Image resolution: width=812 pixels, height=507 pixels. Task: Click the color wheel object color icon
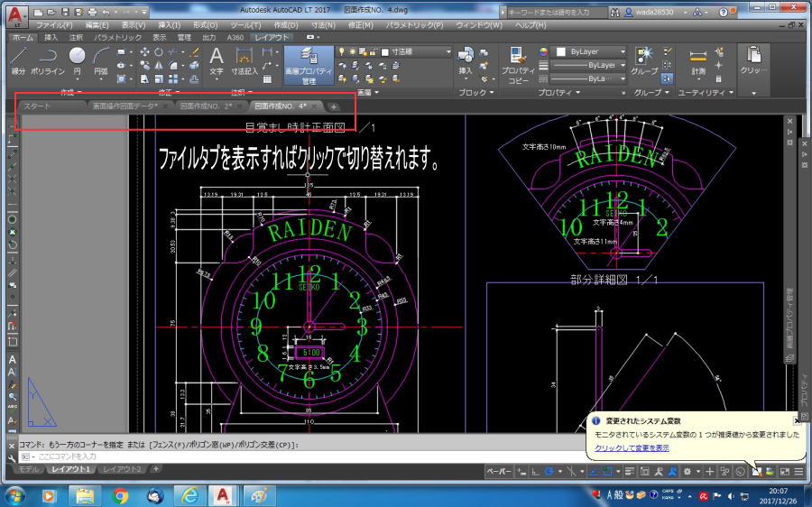click(x=543, y=51)
